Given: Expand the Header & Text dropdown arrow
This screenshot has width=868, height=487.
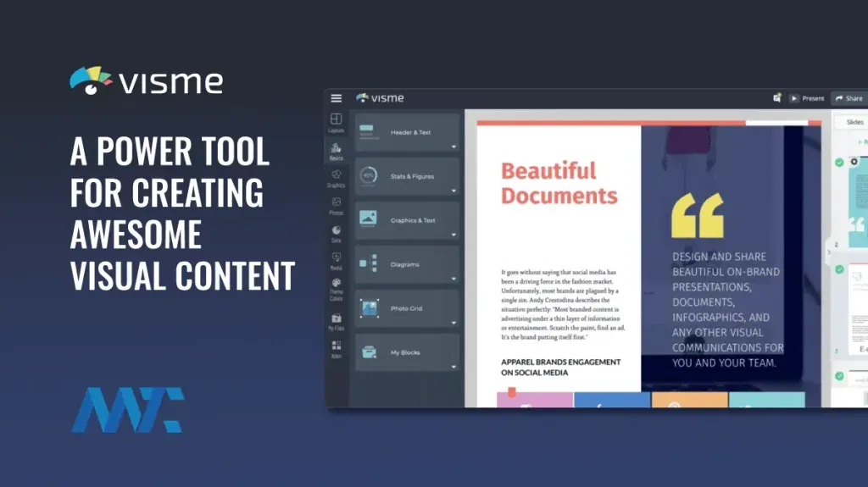Looking at the screenshot, I should pyautogui.click(x=453, y=147).
